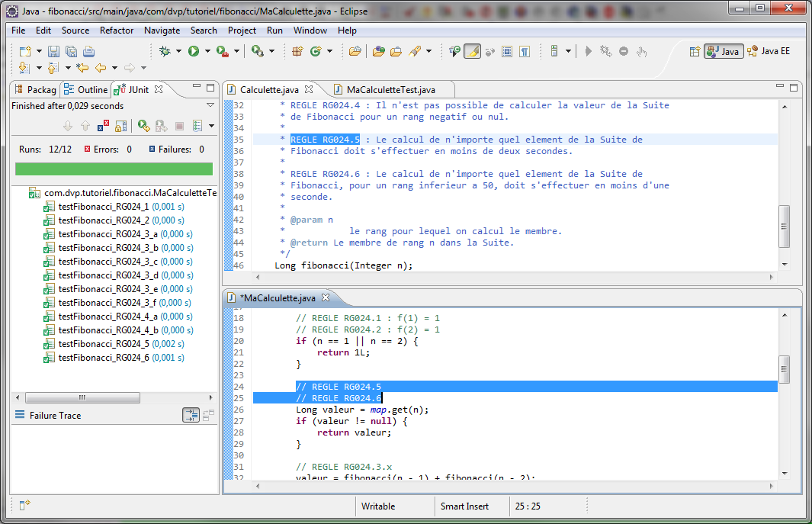Screen dimensions: 812x524
Task: Click the New Java Class icon
Action: click(x=315, y=51)
